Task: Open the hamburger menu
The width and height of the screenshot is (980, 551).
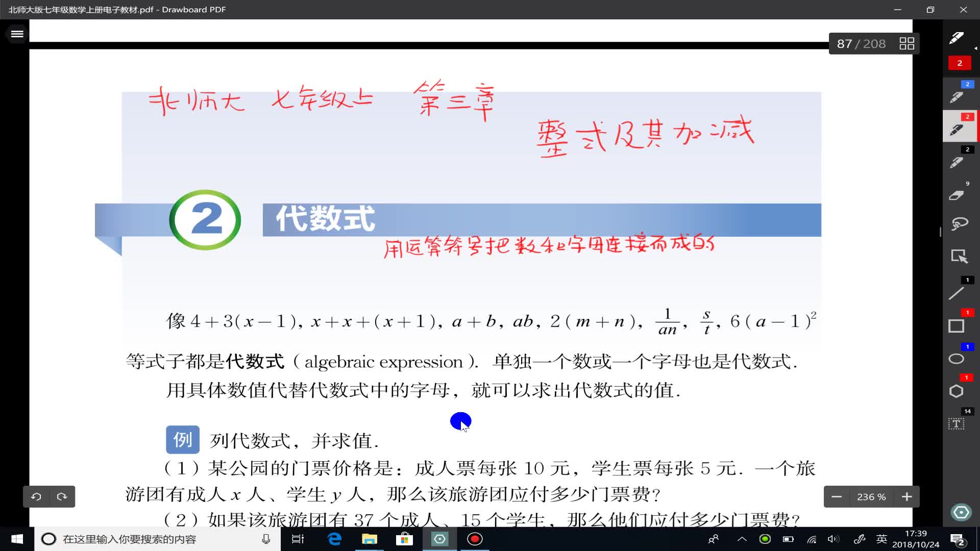Action: 17,34
